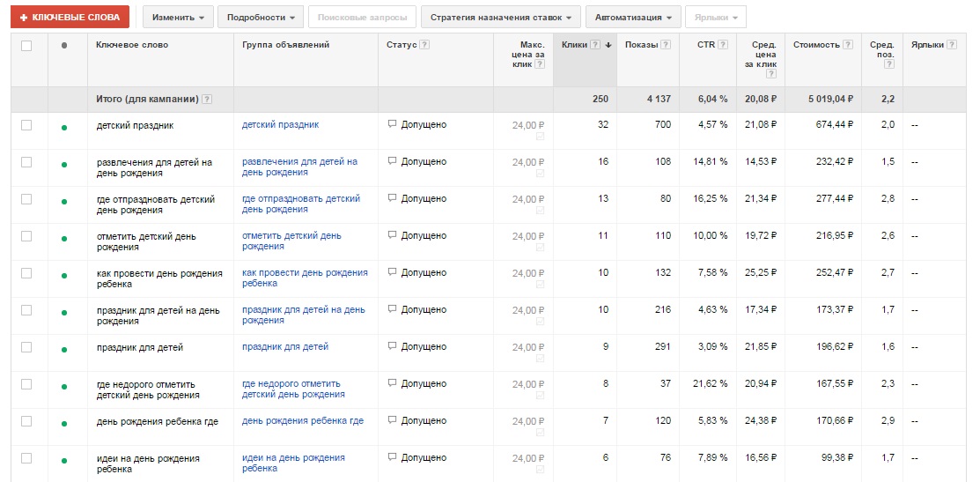Viewport: 980px width, 482px height.
Task: Open help icon next to CTR header
Action: [723, 45]
